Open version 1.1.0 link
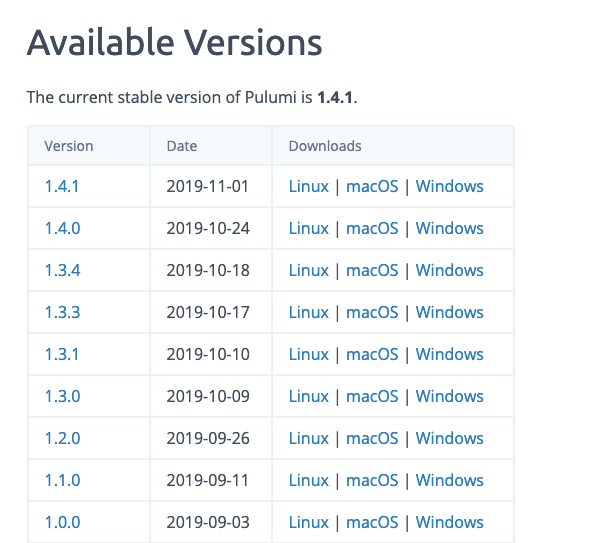The height and width of the screenshot is (543, 616). [x=62, y=481]
